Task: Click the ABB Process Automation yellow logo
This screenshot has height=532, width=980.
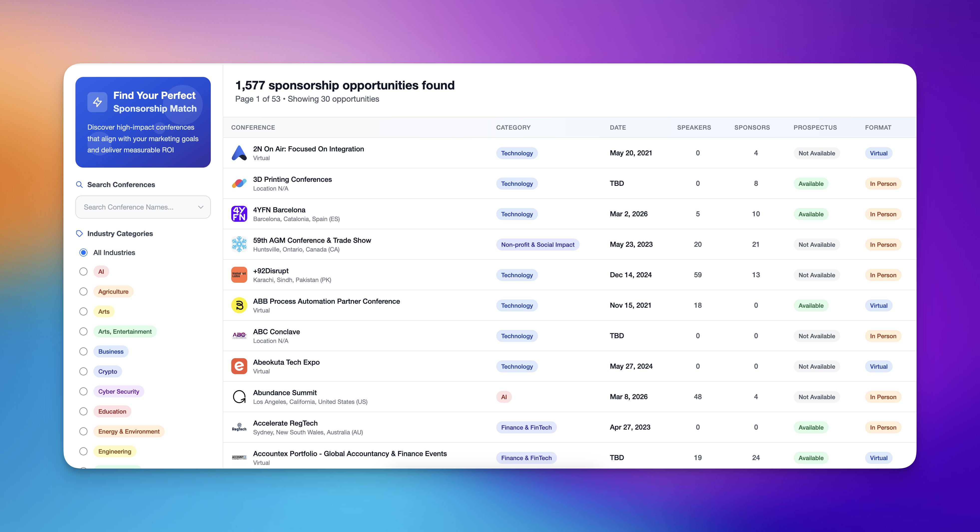Action: (239, 305)
